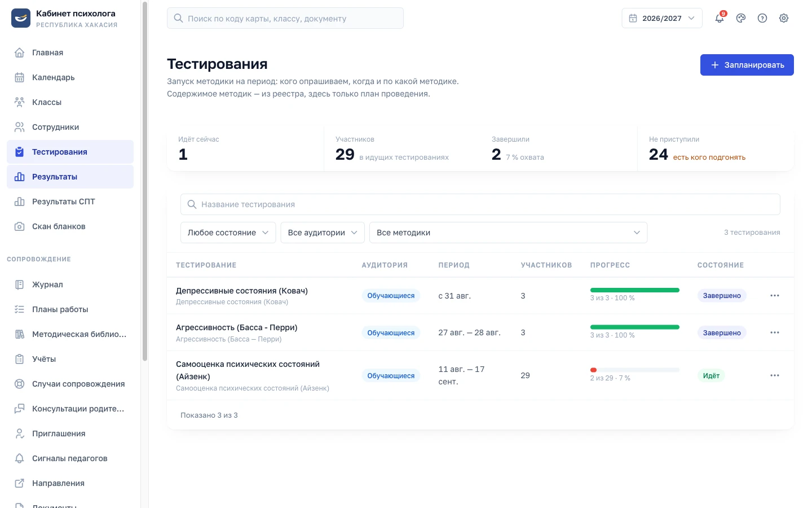Open Результаты СПТ in sidebar
The image size is (812, 508).
(70, 202)
